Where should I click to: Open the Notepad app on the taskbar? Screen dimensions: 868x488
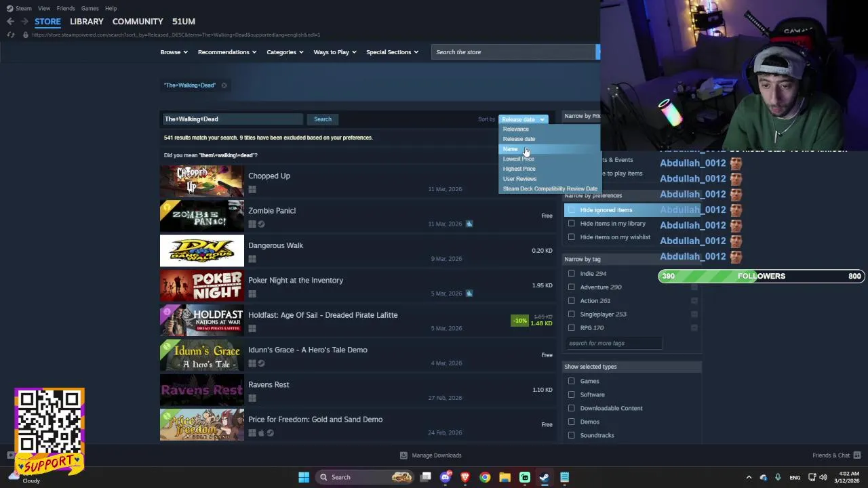point(564,477)
